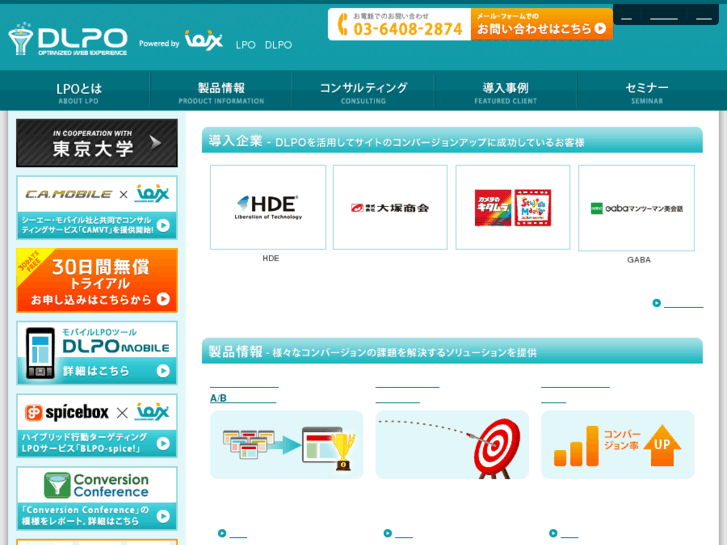Click the Conversion Conference report caption
The height and width of the screenshot is (545, 727).
pyautogui.click(x=85, y=515)
